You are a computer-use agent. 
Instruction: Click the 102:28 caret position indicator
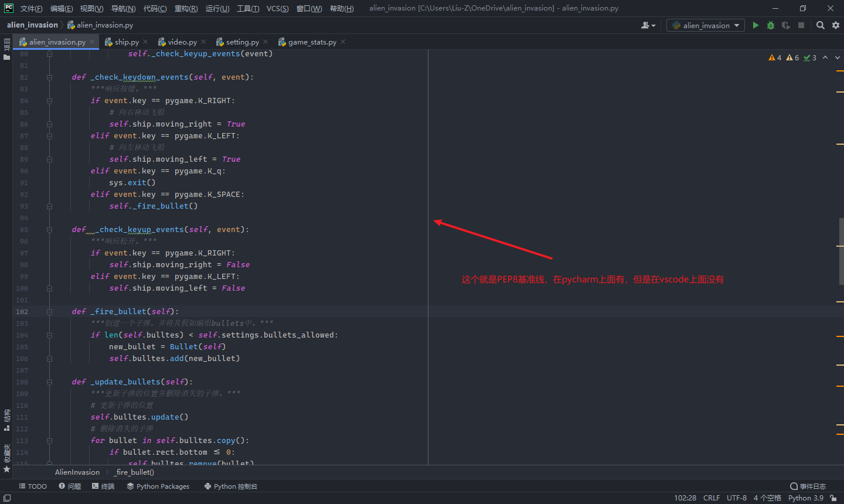pos(685,498)
